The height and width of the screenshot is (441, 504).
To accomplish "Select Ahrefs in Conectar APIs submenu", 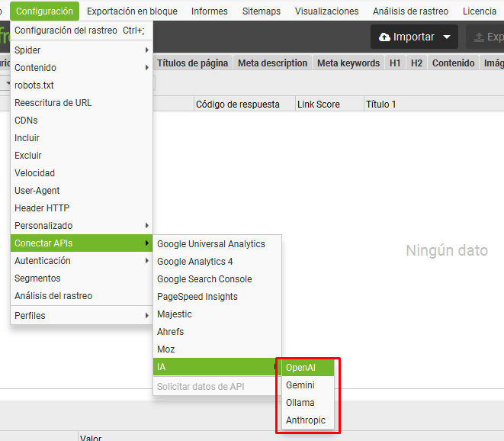I will pos(171,332).
